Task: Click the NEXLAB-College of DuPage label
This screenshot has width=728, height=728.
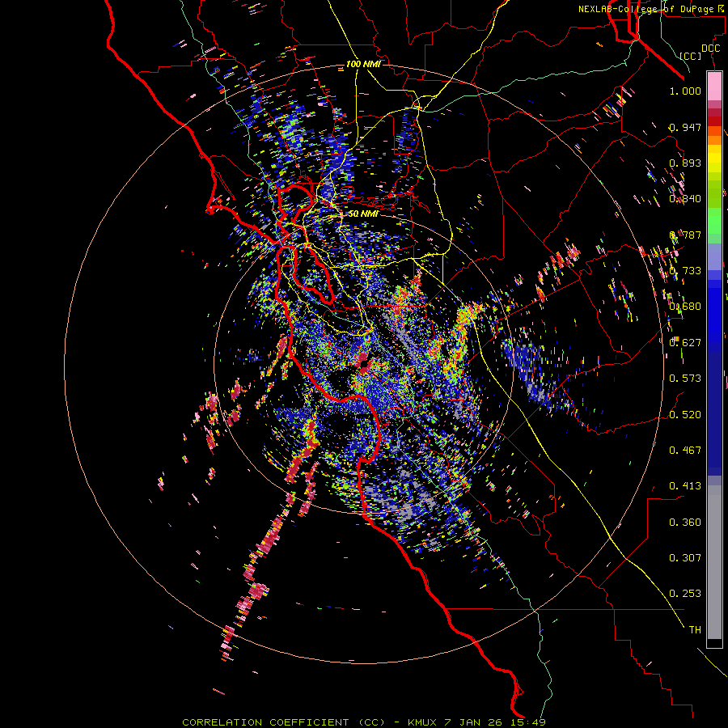Action: 645,9
